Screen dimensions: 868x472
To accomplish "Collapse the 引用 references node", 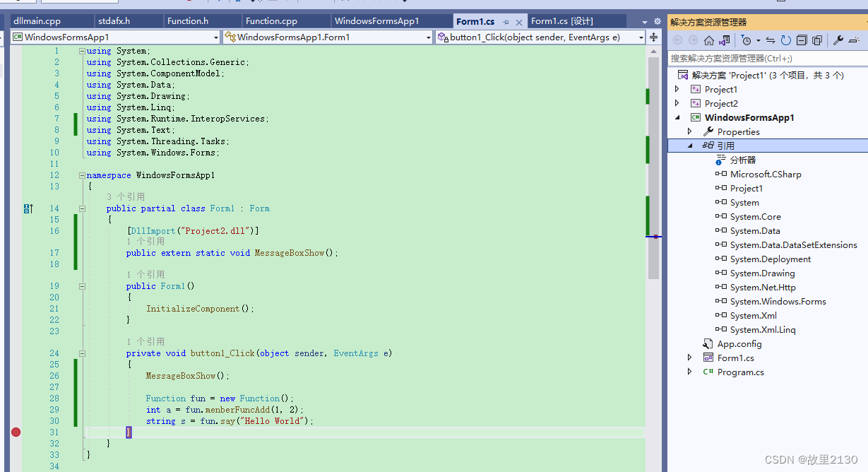I will tap(690, 146).
